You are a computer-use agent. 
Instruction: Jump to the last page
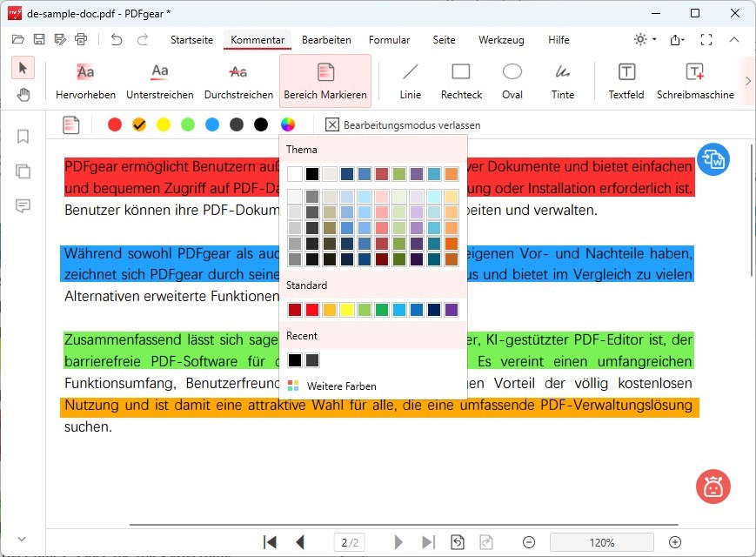pyautogui.click(x=428, y=542)
